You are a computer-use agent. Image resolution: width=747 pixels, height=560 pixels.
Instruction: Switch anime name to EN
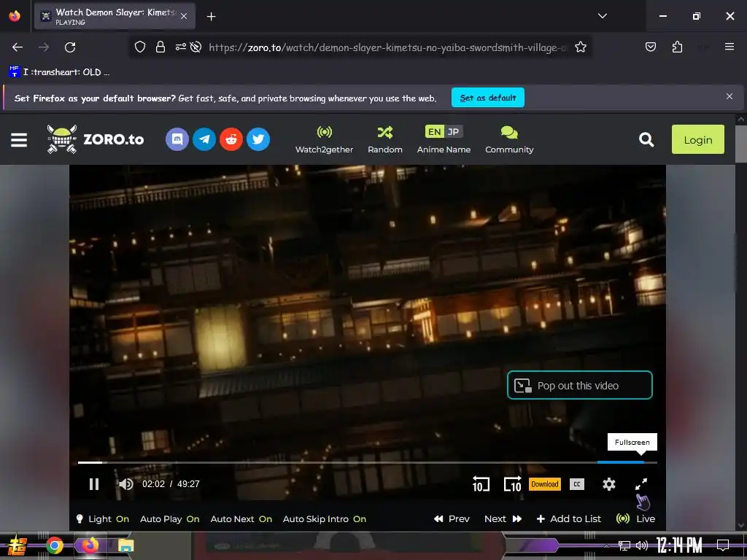pos(434,131)
